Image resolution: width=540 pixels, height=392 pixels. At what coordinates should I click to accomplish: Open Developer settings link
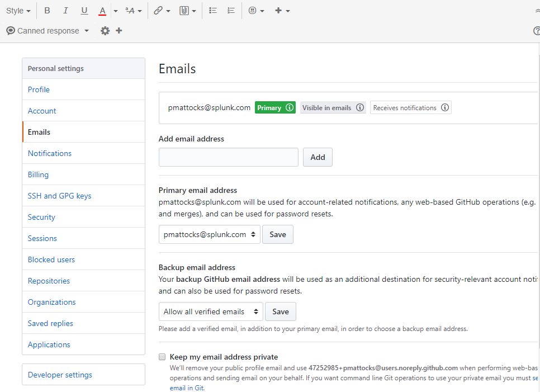[x=60, y=375]
